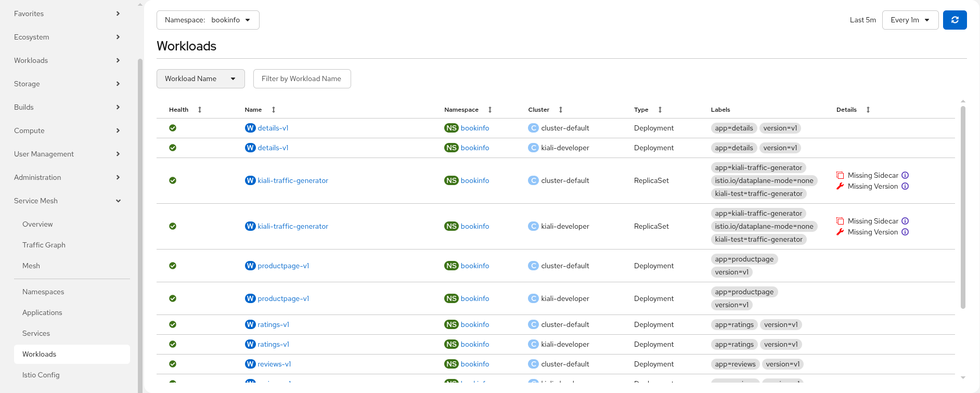Screen dimensions: 980x393
Task: Click the W badge beside productpage-v1 on cluster-default
Action: pyautogui.click(x=250, y=266)
